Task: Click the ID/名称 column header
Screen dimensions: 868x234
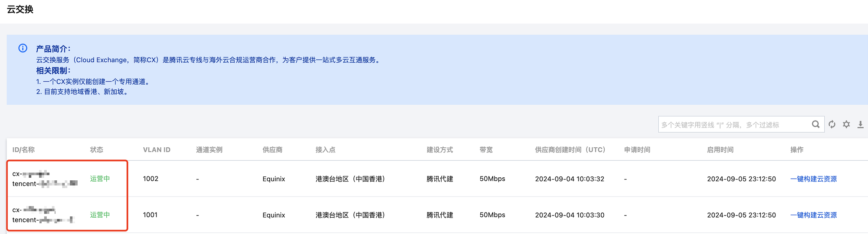Action: (x=24, y=150)
